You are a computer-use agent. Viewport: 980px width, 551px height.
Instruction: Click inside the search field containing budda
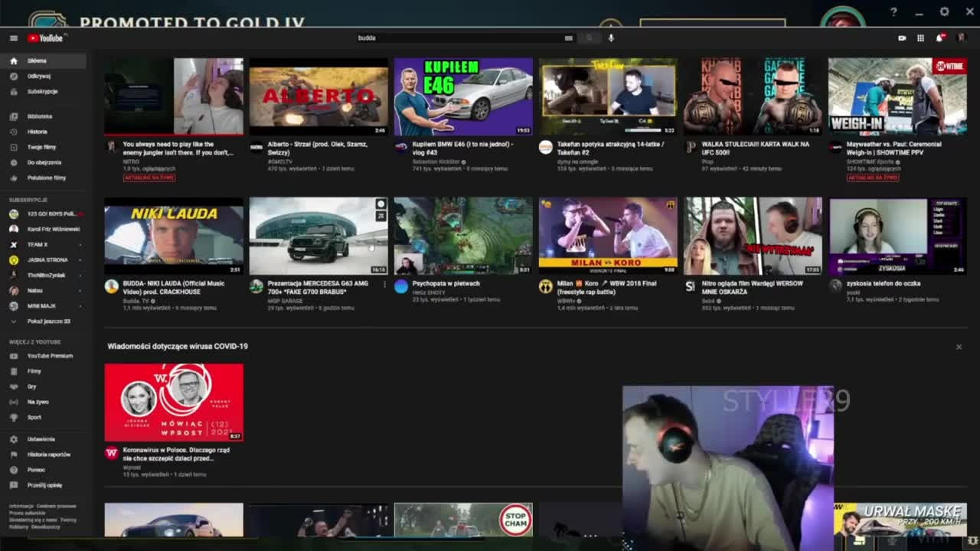click(459, 37)
